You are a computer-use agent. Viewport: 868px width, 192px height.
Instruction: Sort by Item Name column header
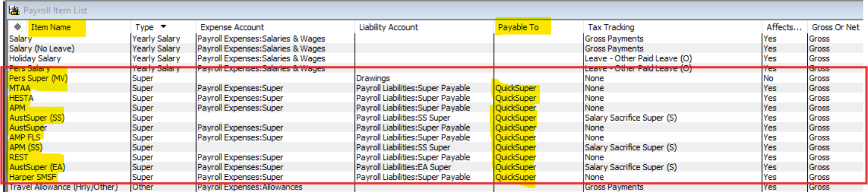click(51, 27)
